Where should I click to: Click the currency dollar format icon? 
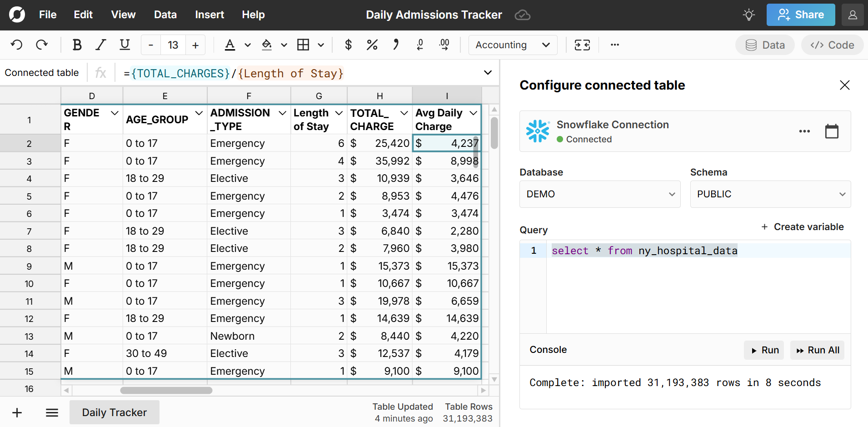coord(348,45)
